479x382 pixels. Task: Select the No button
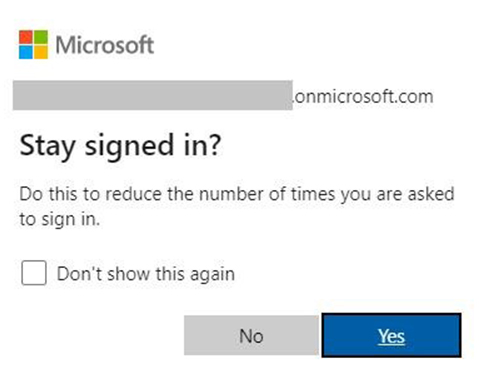pos(251,335)
